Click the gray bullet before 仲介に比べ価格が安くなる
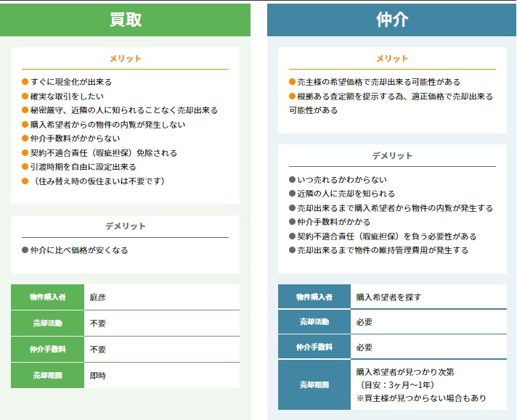The height and width of the screenshot is (420, 517). pyautogui.click(x=25, y=250)
